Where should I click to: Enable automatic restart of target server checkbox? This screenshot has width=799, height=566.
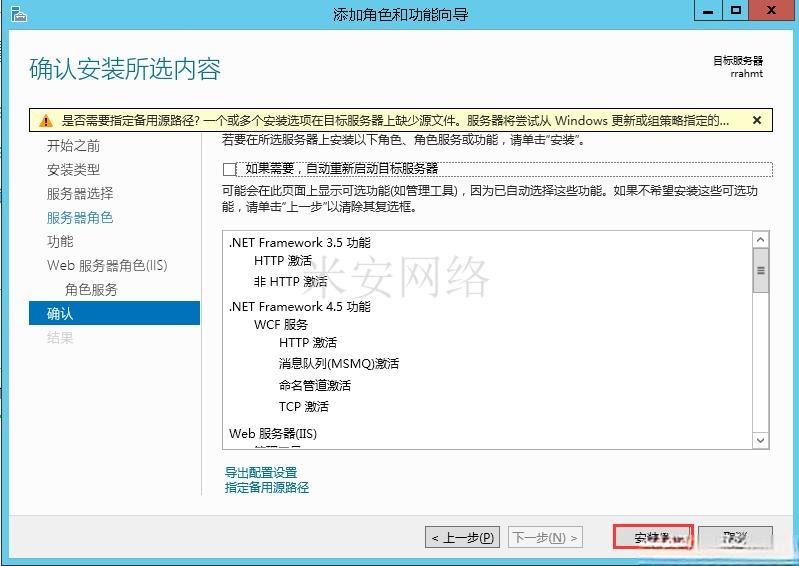[x=230, y=169]
